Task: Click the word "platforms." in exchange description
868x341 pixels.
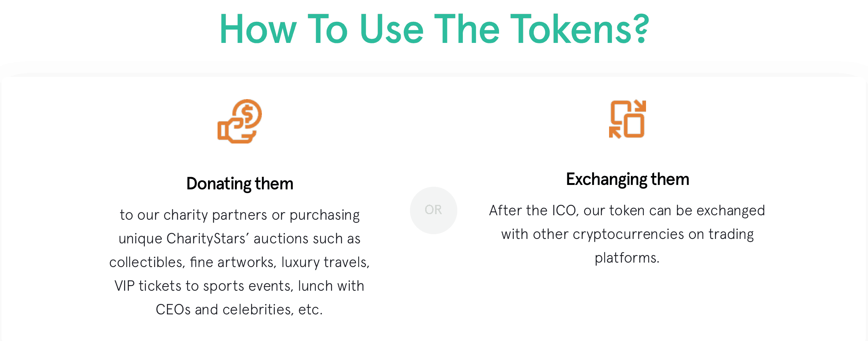Action: coord(627,258)
